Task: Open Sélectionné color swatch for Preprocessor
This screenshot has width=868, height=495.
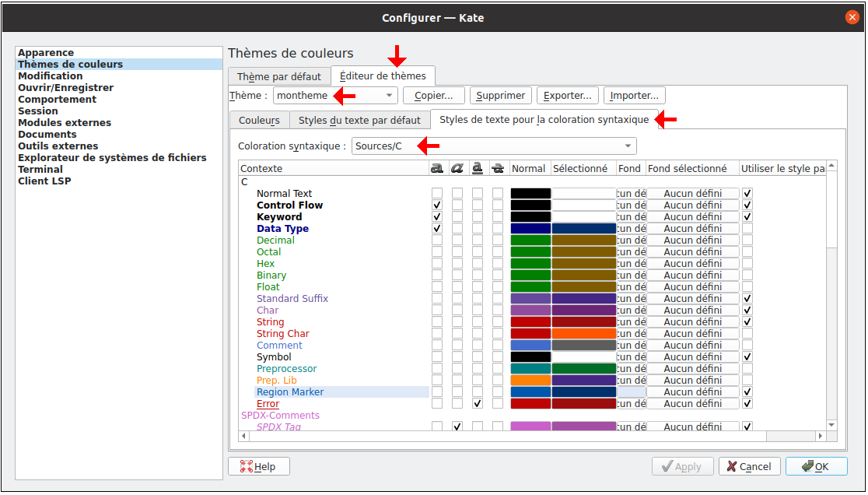Action: pos(584,368)
